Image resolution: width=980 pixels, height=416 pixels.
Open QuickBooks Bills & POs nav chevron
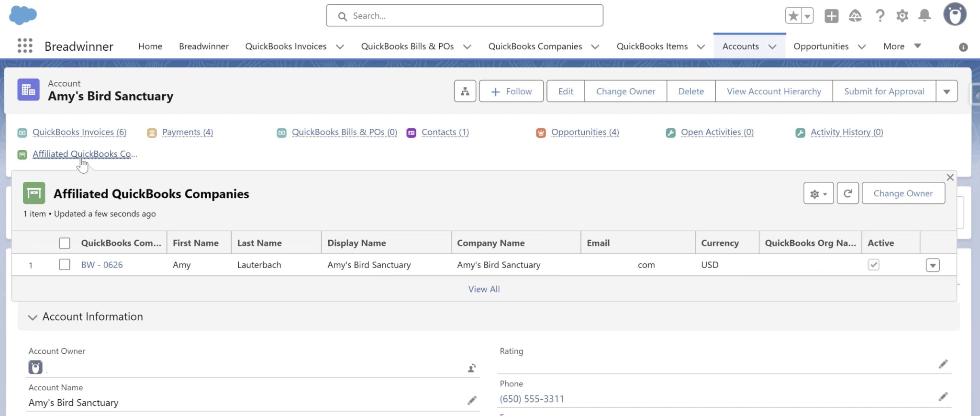point(467,47)
